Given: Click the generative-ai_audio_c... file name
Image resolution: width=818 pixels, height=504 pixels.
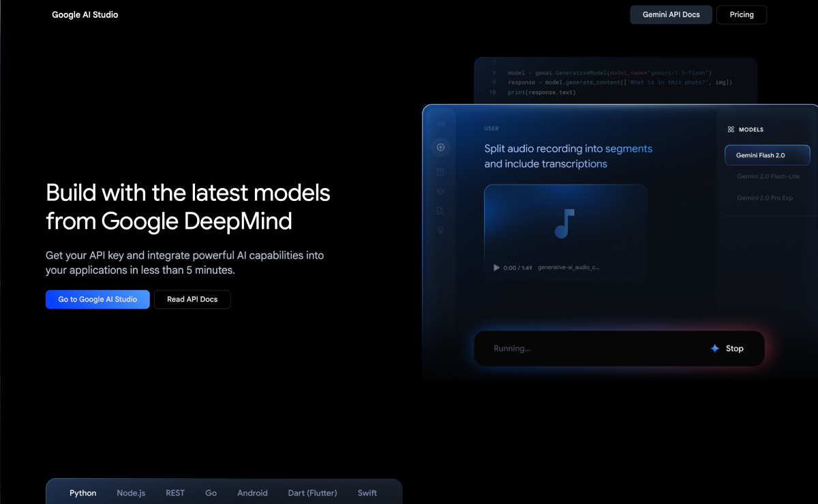Looking at the screenshot, I should (x=569, y=268).
